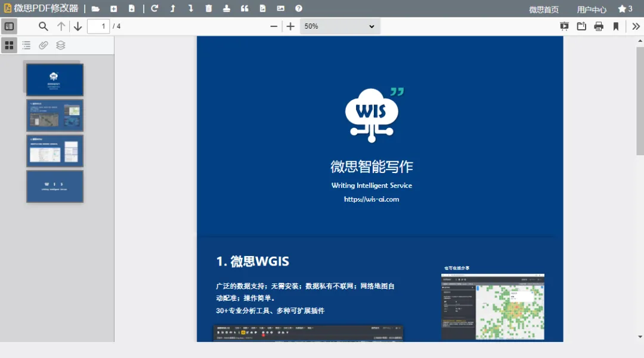Zoom out with the minus button

[x=274, y=26]
